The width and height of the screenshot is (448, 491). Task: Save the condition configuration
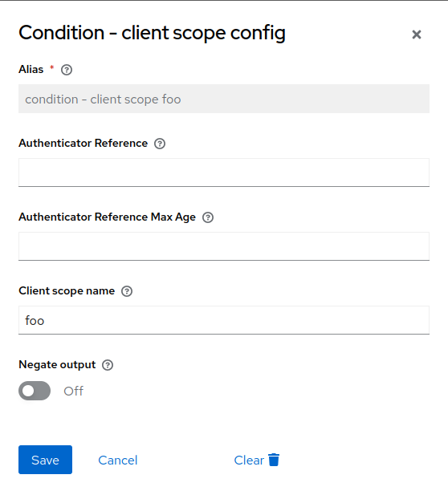(x=46, y=460)
